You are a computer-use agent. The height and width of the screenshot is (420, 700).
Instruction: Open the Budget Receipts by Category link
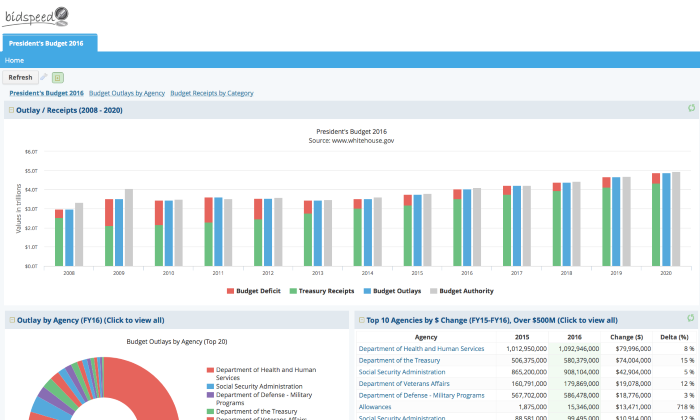tap(212, 93)
